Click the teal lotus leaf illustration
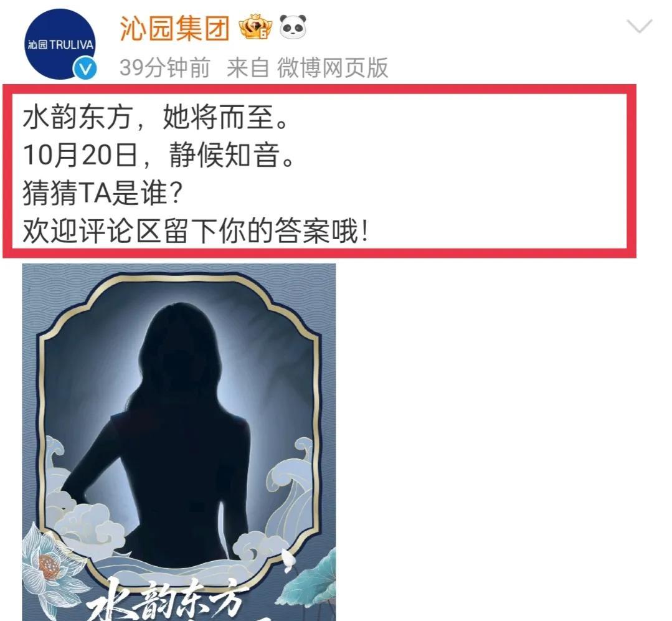Screen dimensions: 672x621 [x=311, y=579]
